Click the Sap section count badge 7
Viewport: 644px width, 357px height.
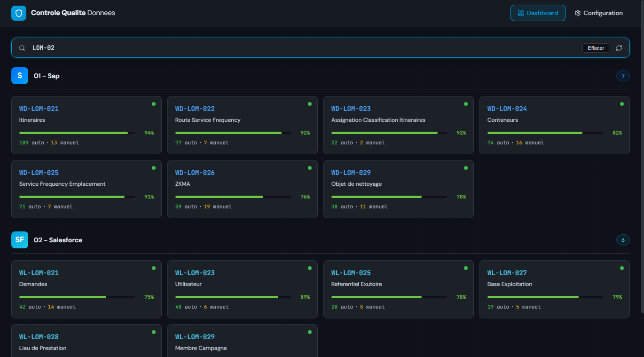pos(623,76)
